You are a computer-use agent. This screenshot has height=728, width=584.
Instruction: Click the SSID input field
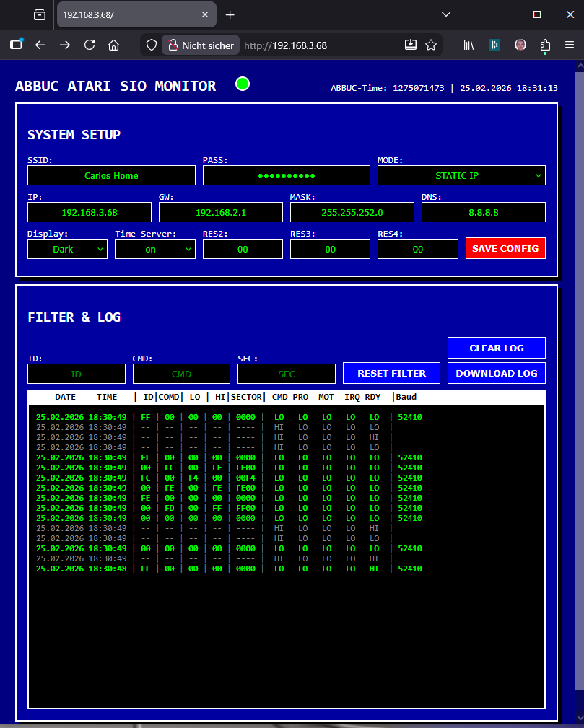(111, 175)
